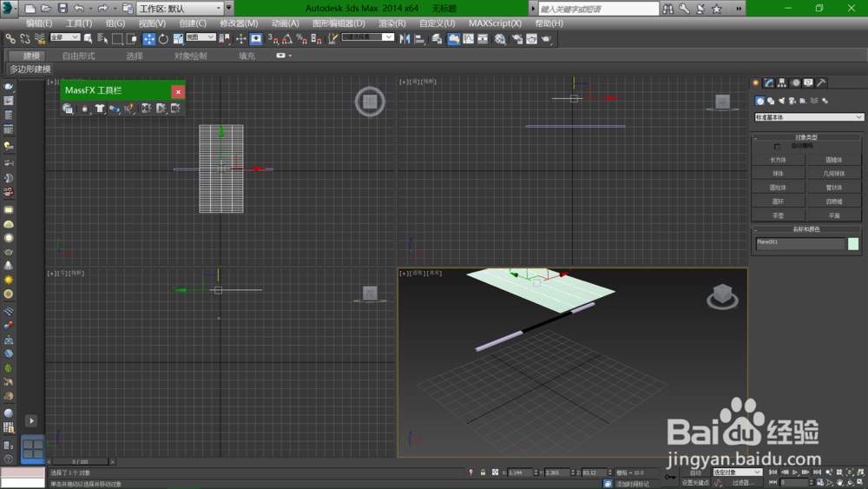Click the Undo arrow in title bar
Viewport: 868px width, 489px height.
[79, 9]
